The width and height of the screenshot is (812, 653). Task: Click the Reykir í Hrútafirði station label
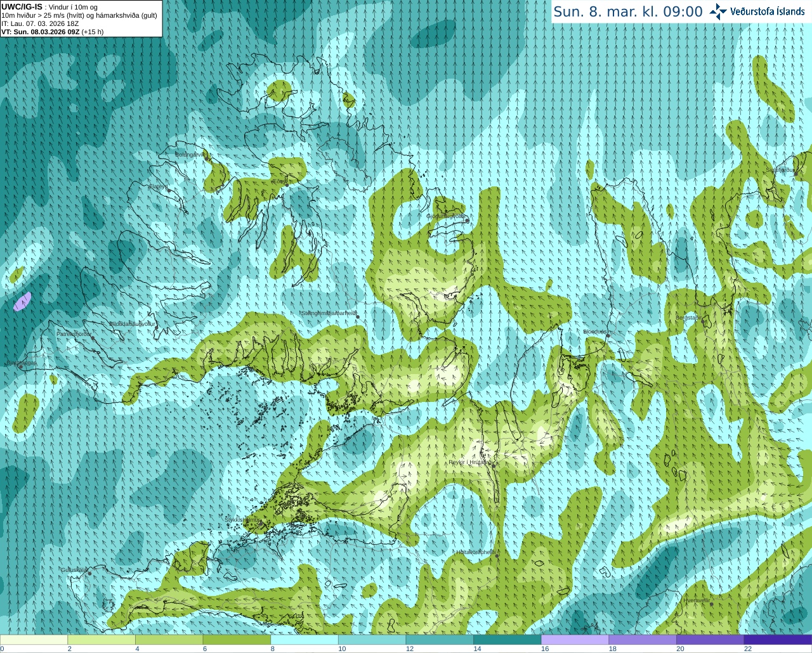pos(470,462)
